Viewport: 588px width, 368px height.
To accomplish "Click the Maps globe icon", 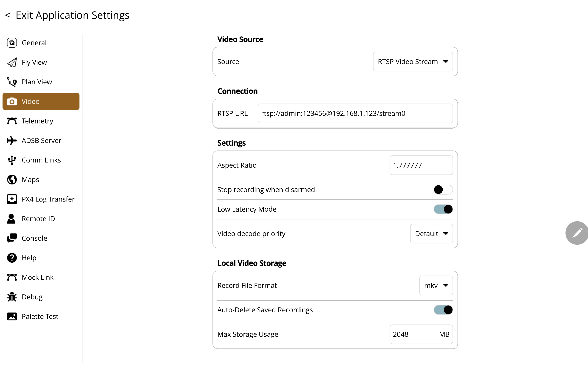I will tap(12, 180).
